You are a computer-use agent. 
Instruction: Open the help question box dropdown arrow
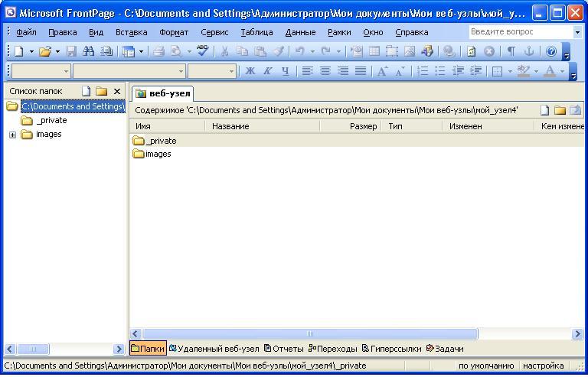tap(577, 32)
